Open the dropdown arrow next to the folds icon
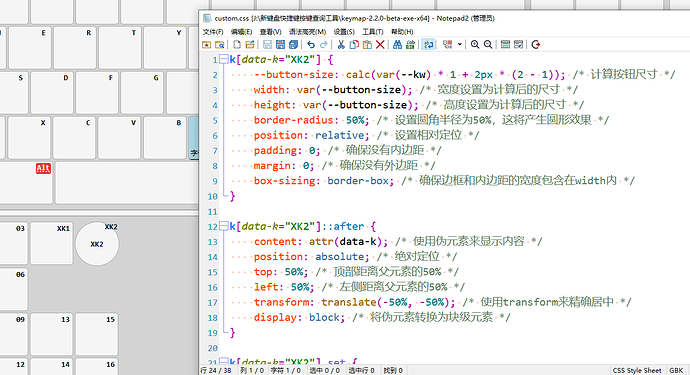This screenshot has height=375, width=690. point(459,44)
